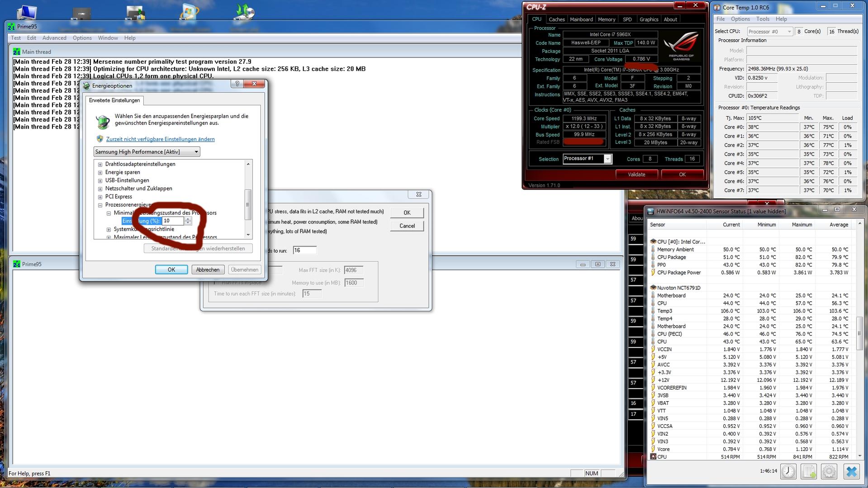The image size is (868, 488).
Task: Open the Samsung High Performance plan dropdown
Action: (147, 152)
